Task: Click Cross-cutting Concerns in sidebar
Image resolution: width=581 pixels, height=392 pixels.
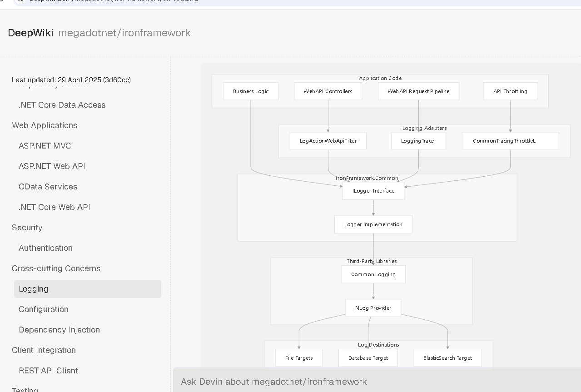Action: click(56, 268)
